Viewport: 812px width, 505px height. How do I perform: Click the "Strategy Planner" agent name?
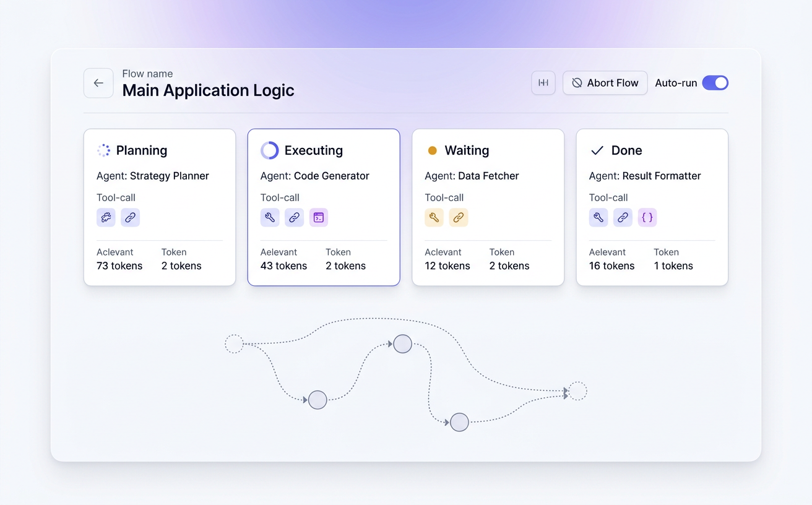click(x=170, y=176)
